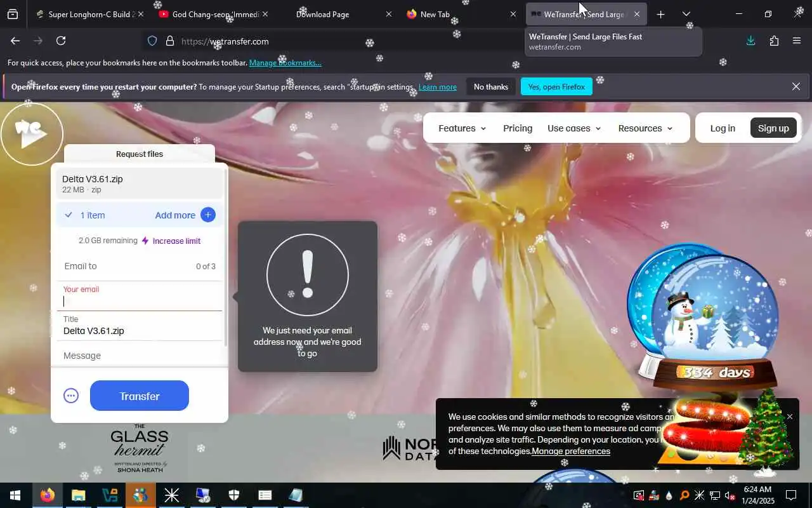812x508 pixels.
Task: Expand the Features menu
Action: pyautogui.click(x=462, y=128)
